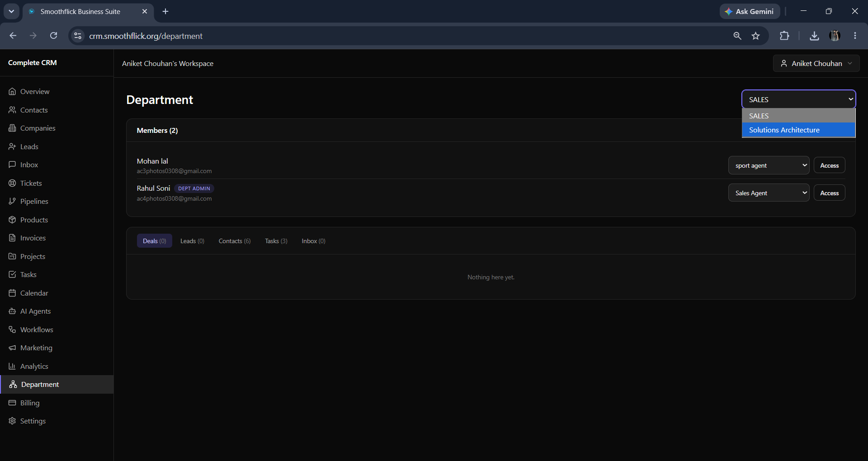Go back with the browser back arrow
The image size is (868, 461).
pos(13,36)
